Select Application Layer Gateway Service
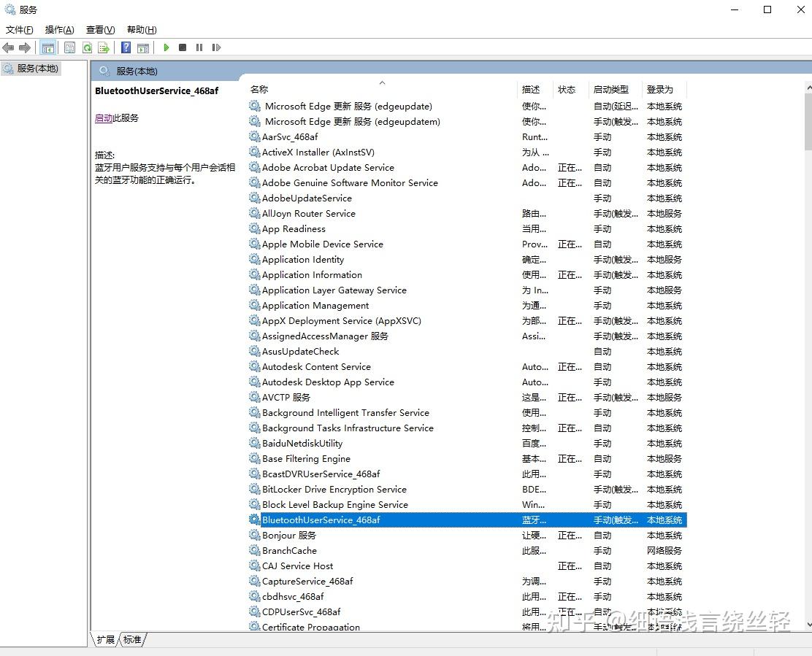 pyautogui.click(x=467, y=290)
